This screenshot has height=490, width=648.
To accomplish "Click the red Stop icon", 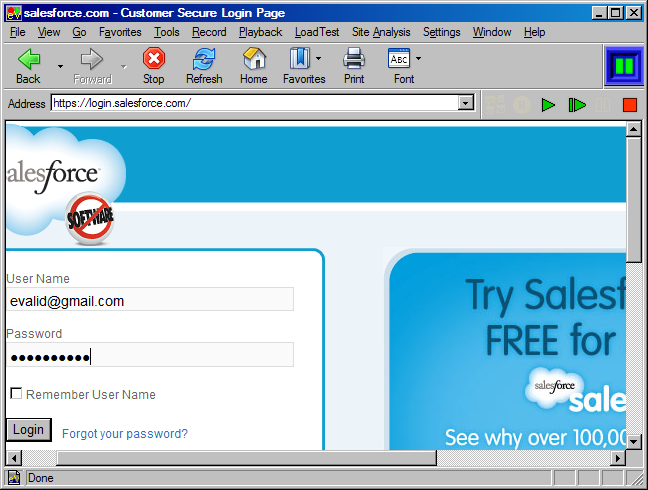I will click(154, 58).
